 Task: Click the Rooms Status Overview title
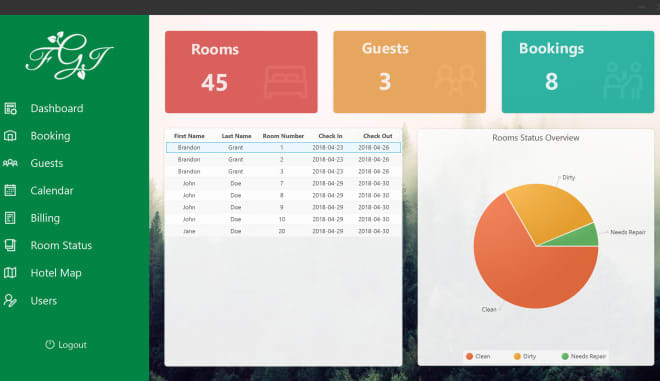point(535,138)
